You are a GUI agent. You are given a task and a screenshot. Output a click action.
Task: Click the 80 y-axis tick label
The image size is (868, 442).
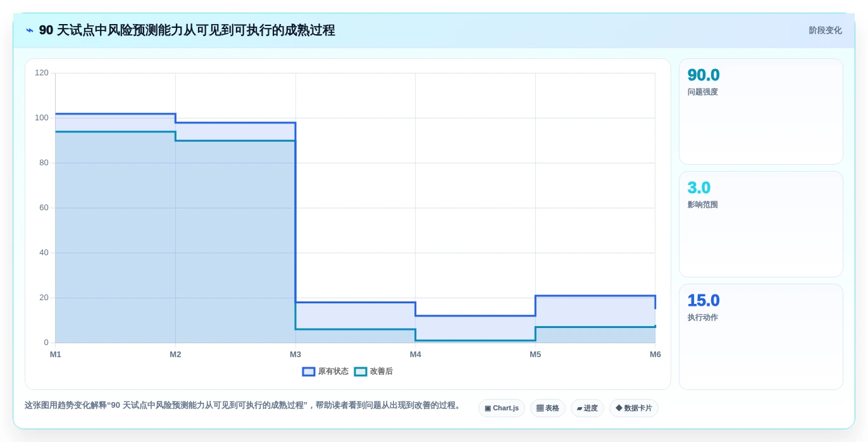[44, 163]
